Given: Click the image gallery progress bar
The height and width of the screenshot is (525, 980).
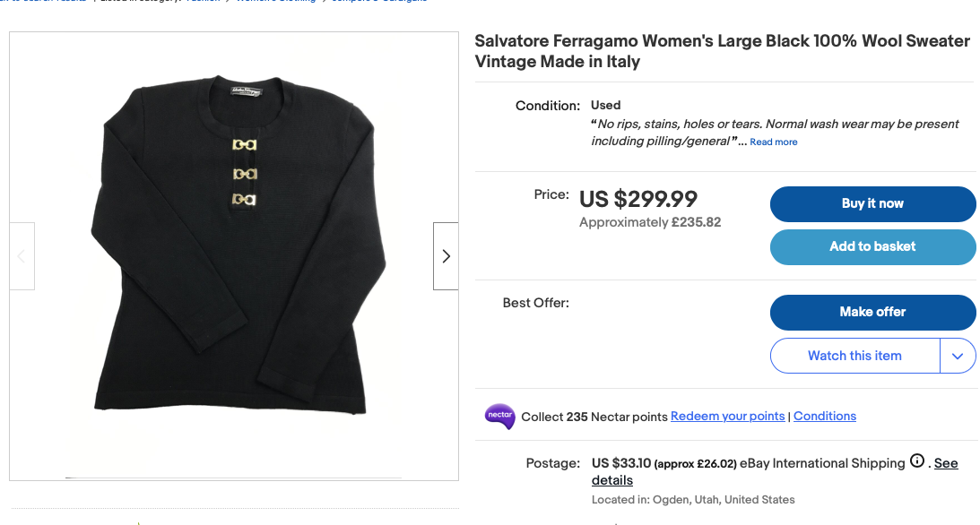Looking at the screenshot, I should coord(233,478).
